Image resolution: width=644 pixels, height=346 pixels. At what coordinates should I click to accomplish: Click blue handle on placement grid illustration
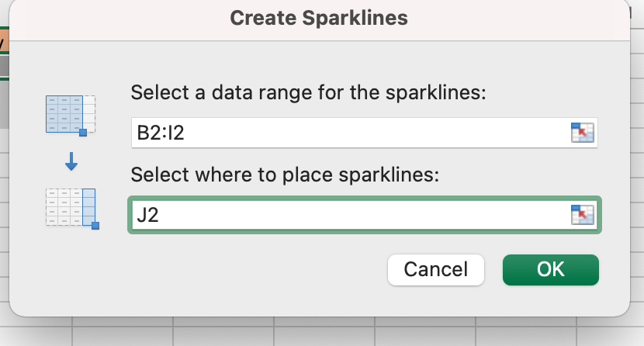(x=95, y=226)
